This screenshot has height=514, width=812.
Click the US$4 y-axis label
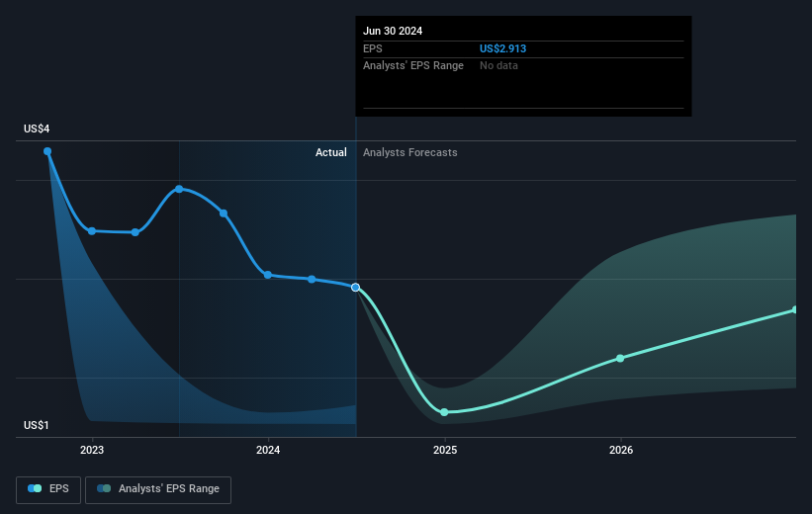(37, 128)
